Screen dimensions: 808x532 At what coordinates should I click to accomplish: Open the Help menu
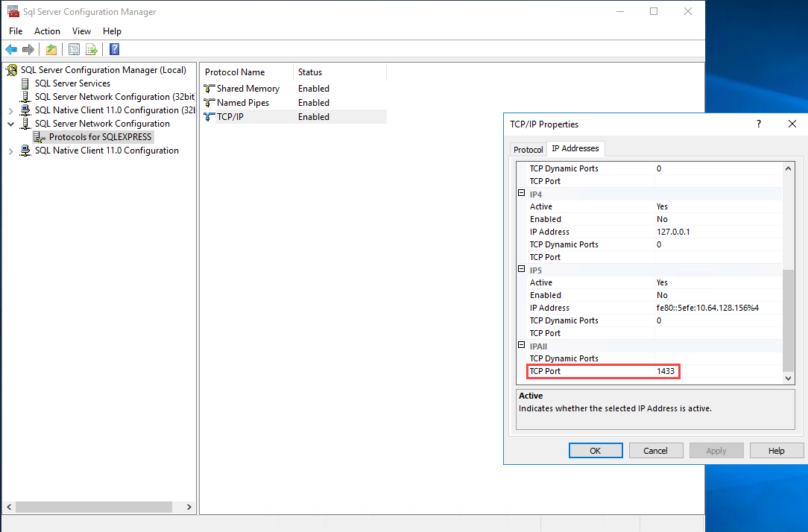pyautogui.click(x=112, y=31)
